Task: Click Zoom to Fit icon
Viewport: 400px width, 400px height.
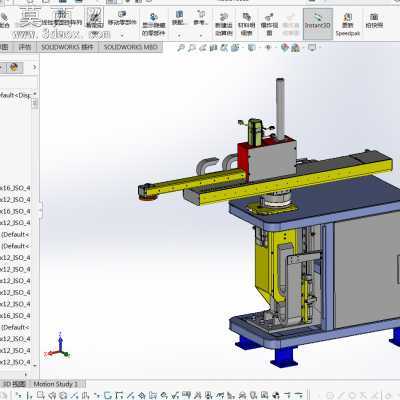Action: coord(180,48)
